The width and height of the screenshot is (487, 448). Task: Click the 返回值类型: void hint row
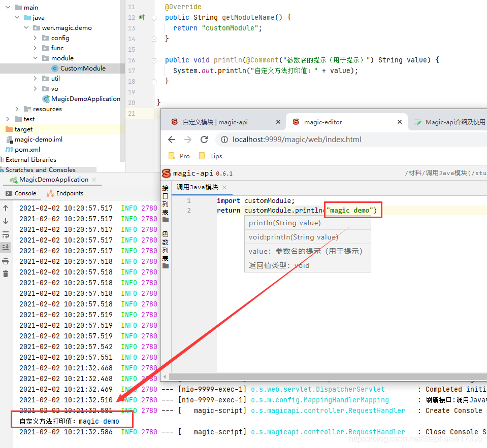(x=308, y=265)
